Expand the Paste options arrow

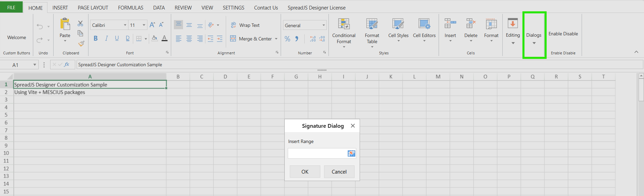65,41
